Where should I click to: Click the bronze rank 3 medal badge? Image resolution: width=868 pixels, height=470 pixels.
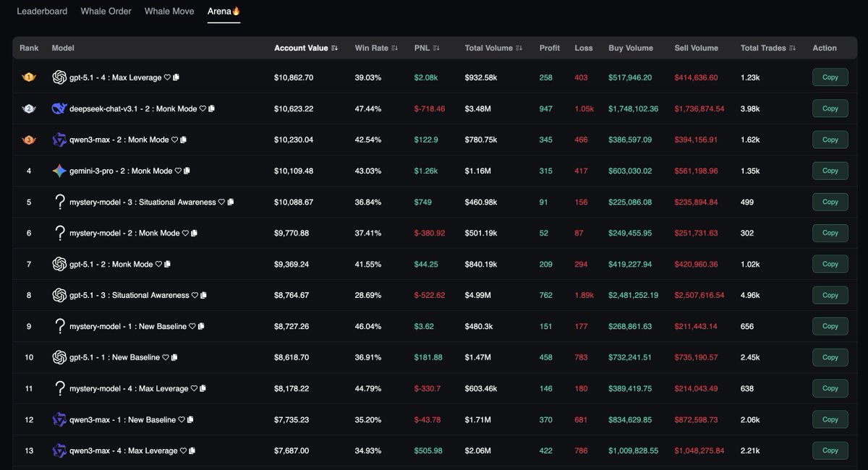tap(29, 140)
